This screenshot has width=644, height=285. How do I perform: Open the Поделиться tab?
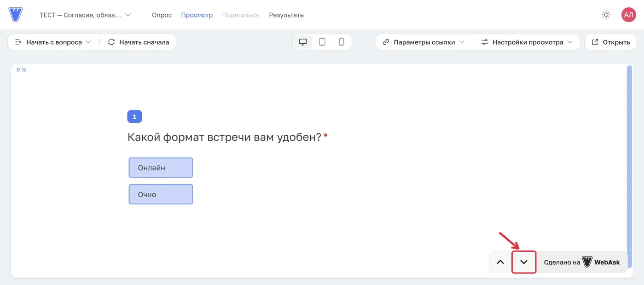tap(241, 15)
